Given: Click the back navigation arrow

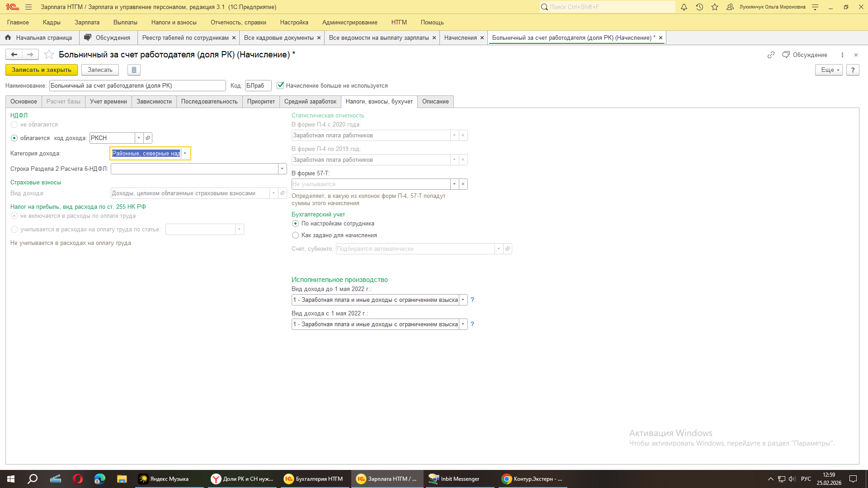Looking at the screenshot, I should (14, 55).
